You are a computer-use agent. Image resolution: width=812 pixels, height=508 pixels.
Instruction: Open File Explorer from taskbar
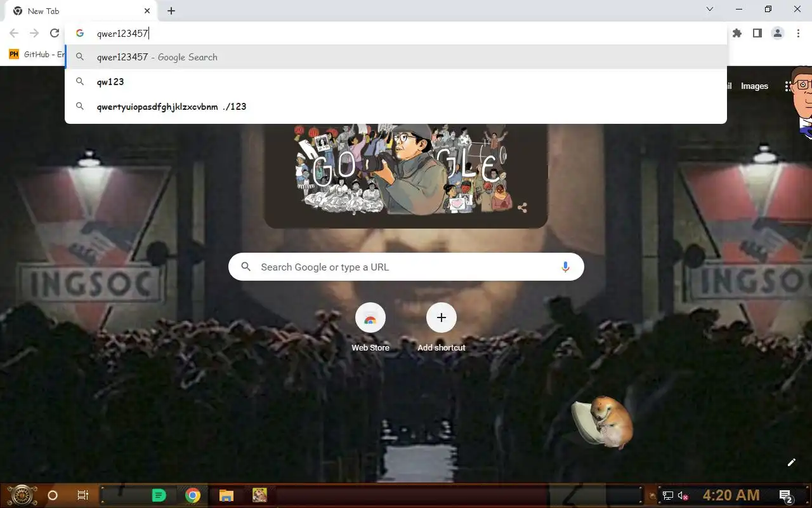click(226, 495)
